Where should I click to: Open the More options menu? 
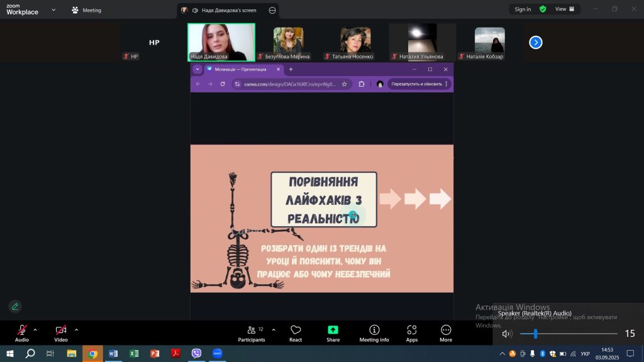tap(446, 333)
